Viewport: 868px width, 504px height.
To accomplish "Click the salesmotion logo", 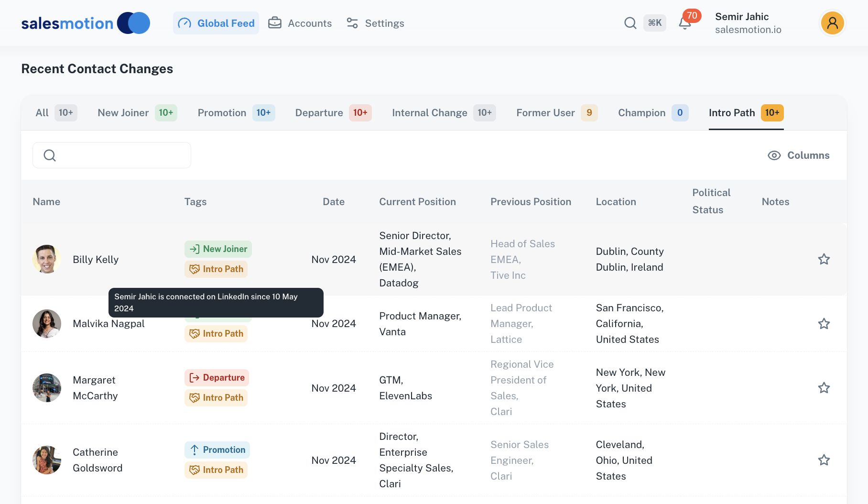I will (86, 23).
